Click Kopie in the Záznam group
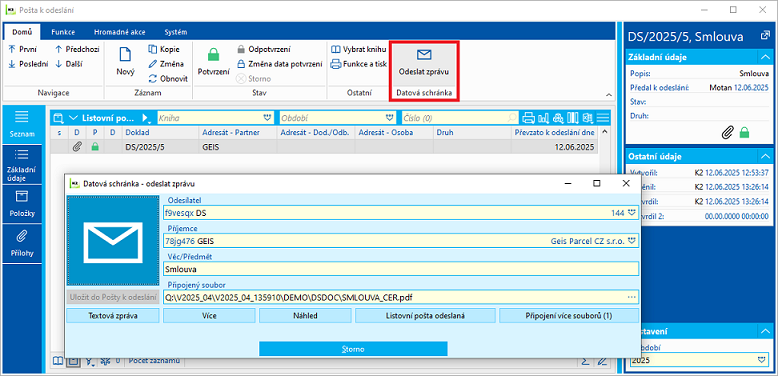The height and width of the screenshot is (376, 778). pos(164,49)
